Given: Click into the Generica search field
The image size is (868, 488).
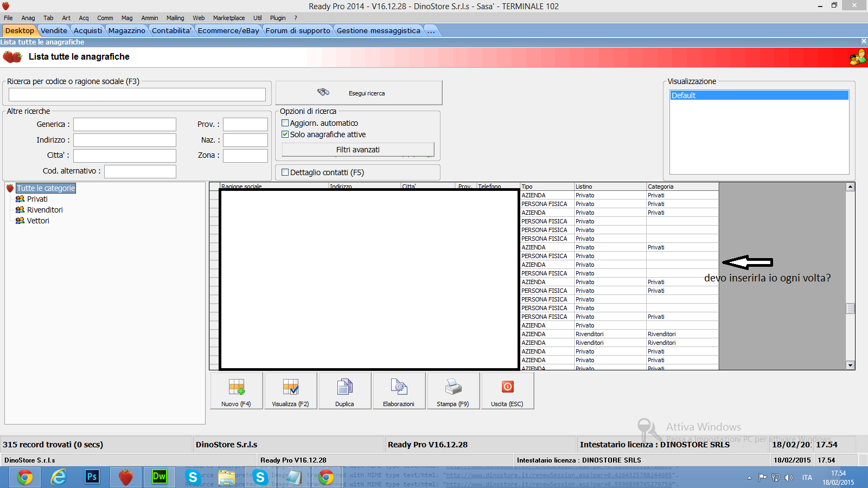Looking at the screenshot, I should (125, 125).
